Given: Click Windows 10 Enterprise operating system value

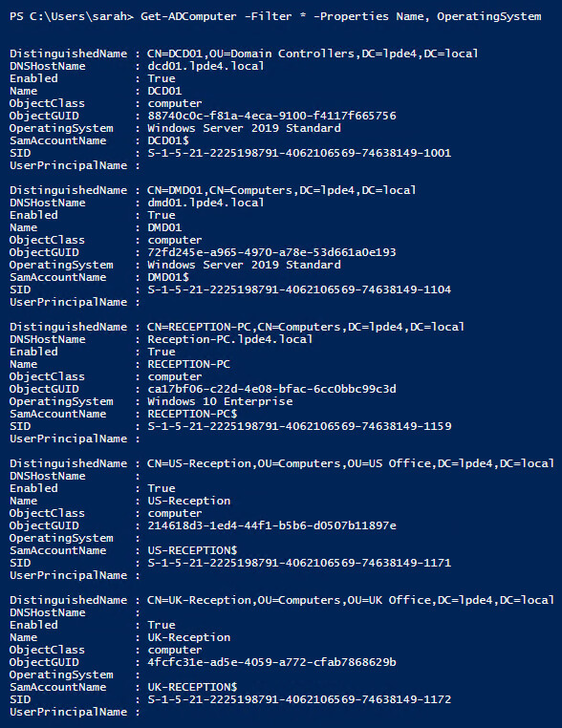Looking at the screenshot, I should pos(220,401).
